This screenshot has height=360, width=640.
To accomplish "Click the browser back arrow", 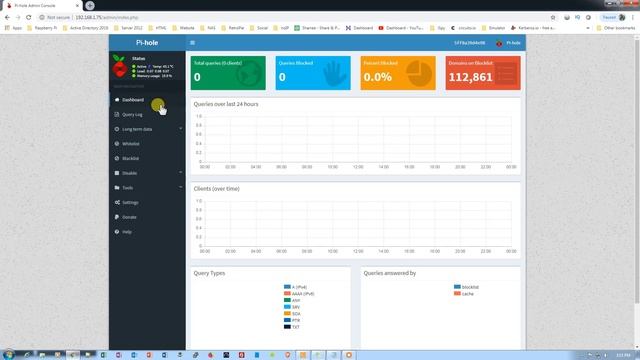I will 7,18.
